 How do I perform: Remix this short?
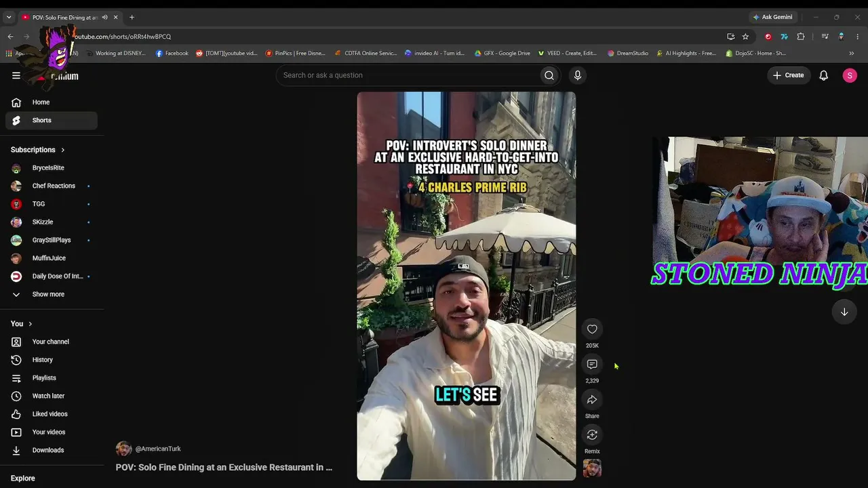click(592, 434)
